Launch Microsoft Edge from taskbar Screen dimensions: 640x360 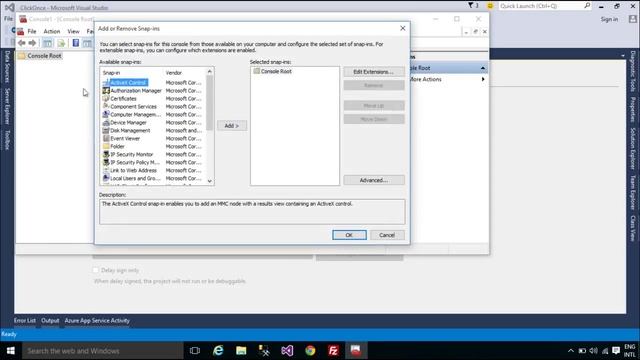(218, 351)
